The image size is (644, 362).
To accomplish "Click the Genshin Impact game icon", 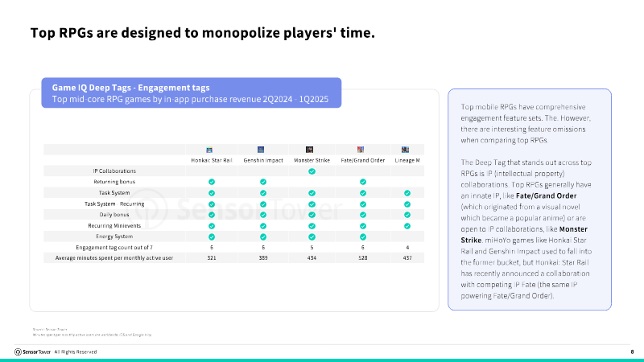I will (262, 150).
